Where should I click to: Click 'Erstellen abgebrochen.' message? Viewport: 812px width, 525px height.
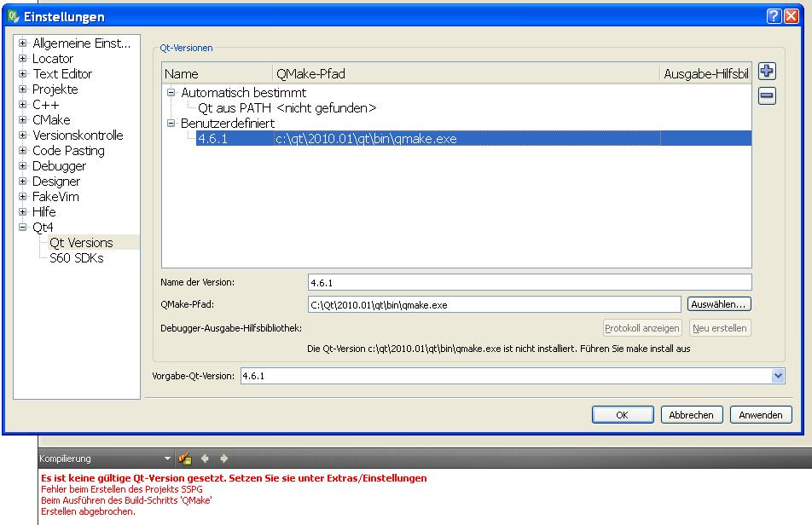tap(88, 511)
